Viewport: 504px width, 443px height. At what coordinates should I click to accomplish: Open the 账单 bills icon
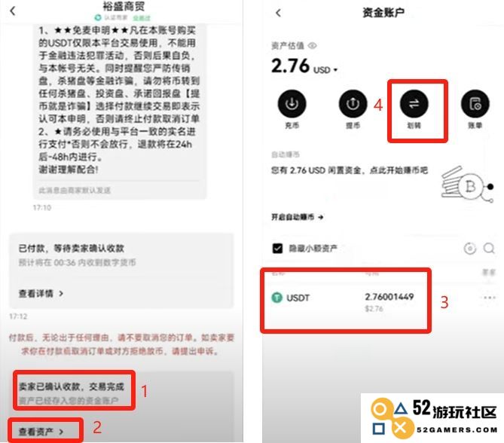(x=475, y=104)
